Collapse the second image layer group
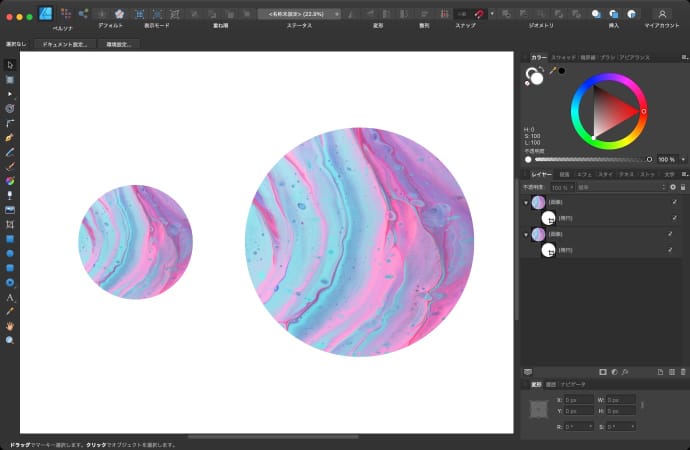This screenshot has width=690, height=450. tap(527, 234)
